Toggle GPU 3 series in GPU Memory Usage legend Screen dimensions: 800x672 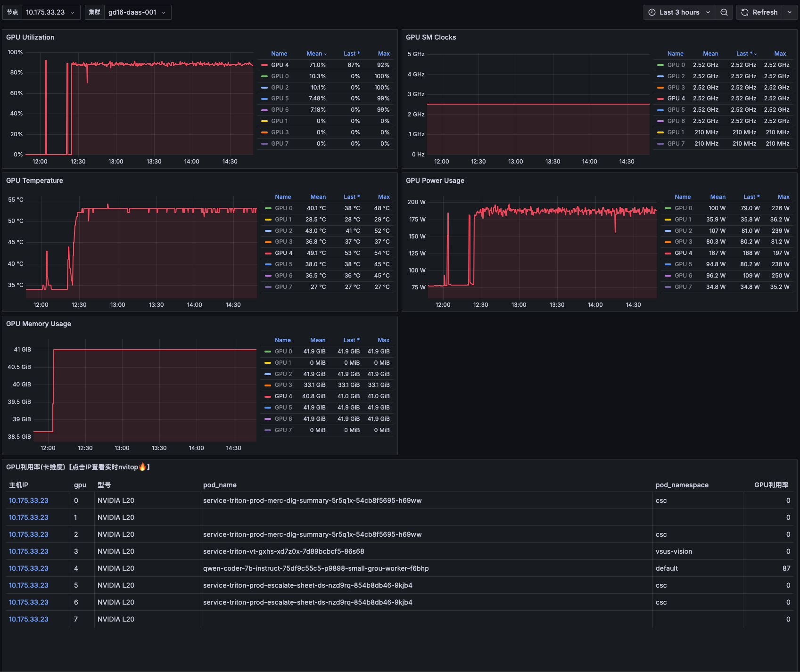coord(283,385)
